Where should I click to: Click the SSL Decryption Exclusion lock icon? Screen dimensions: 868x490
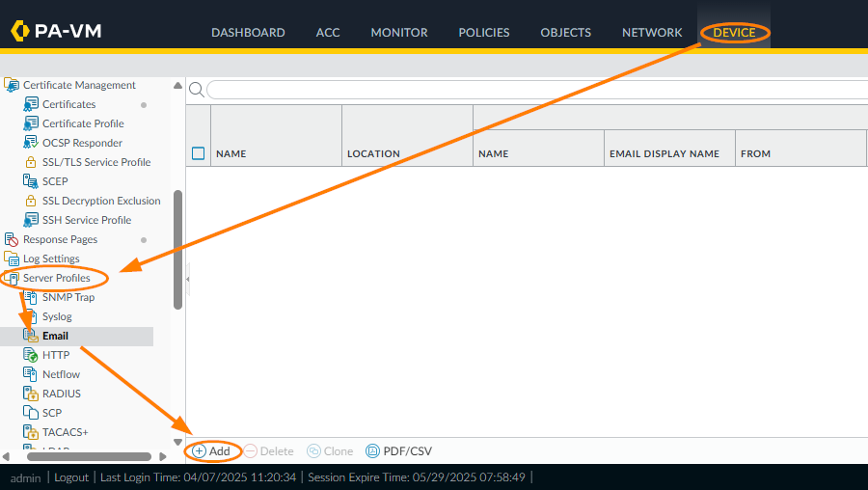pos(31,201)
